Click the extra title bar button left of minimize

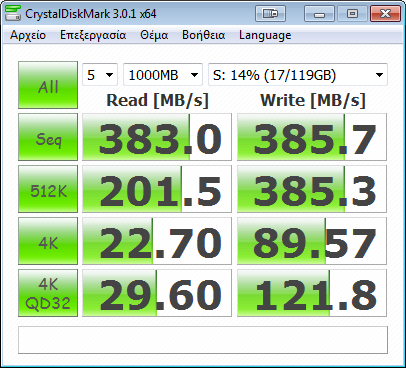270,14
